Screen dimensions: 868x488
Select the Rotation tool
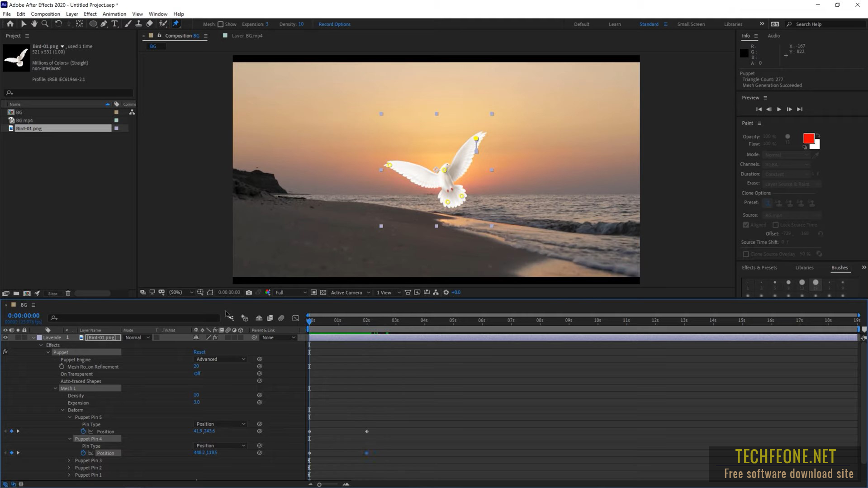pyautogui.click(x=58, y=24)
